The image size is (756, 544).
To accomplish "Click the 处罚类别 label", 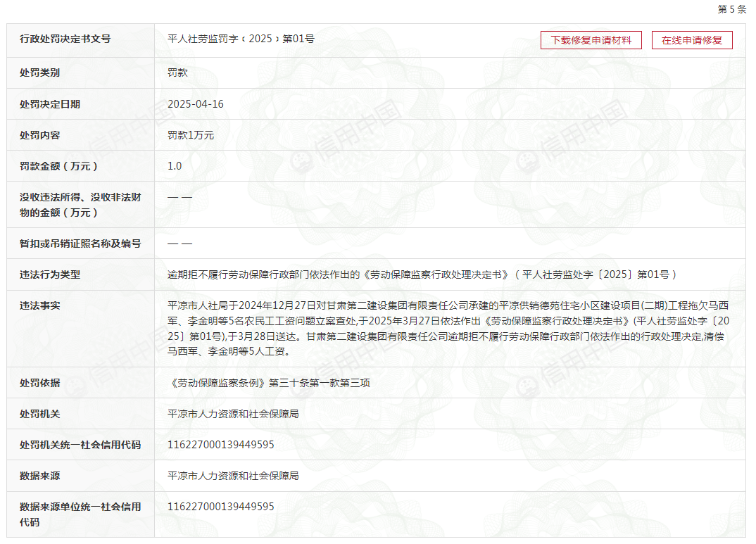I will pyautogui.click(x=40, y=72).
